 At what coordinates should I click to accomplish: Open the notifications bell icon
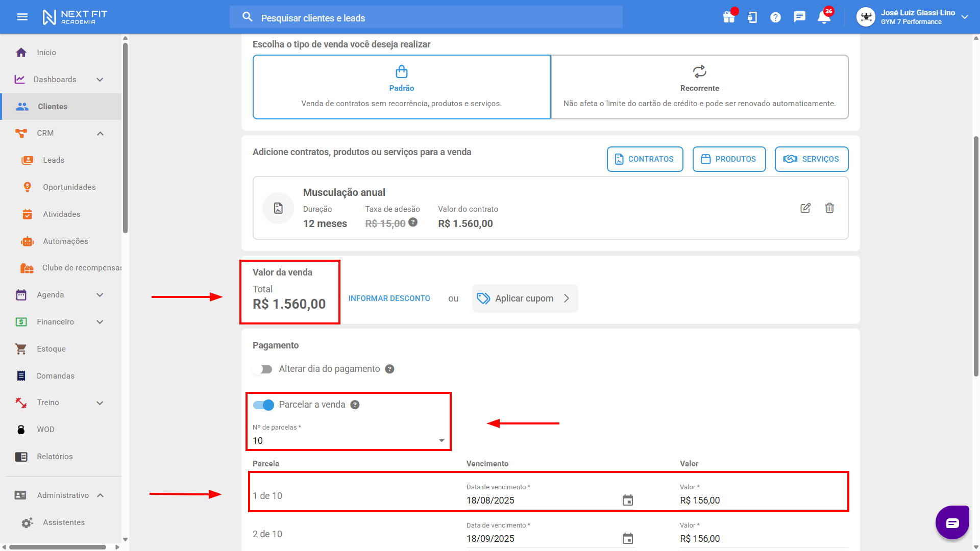[x=824, y=17]
